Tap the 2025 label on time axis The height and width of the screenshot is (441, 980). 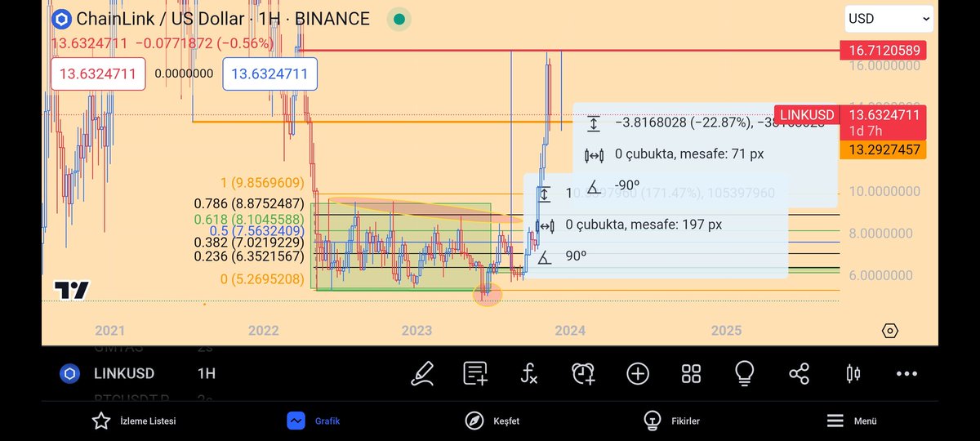[726, 330]
